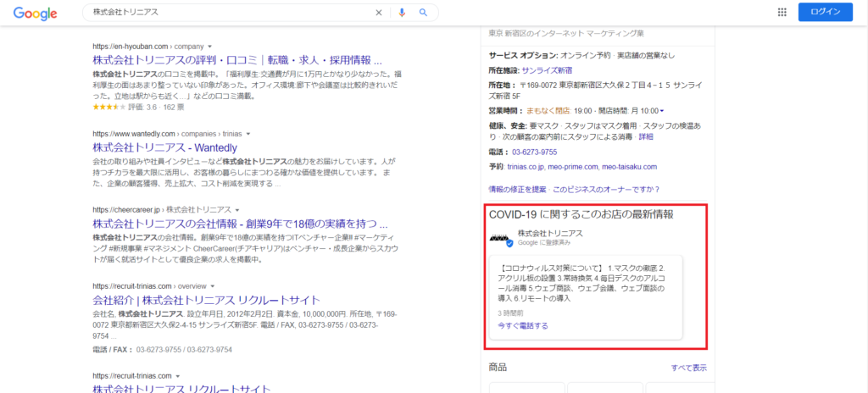The width and height of the screenshot is (868, 393).
Task: Open the meo-prime.com booking link
Action: tap(574, 166)
